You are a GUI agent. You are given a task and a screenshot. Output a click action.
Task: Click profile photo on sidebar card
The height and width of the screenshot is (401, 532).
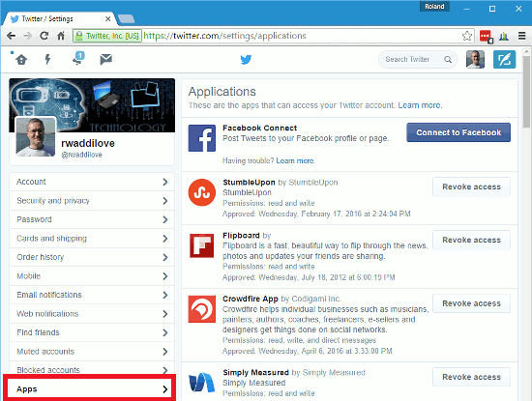pyautogui.click(x=36, y=136)
